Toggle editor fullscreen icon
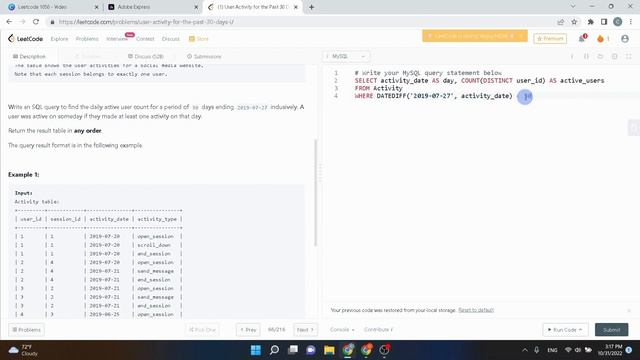This screenshot has width=640, height=360. pyautogui.click(x=629, y=56)
